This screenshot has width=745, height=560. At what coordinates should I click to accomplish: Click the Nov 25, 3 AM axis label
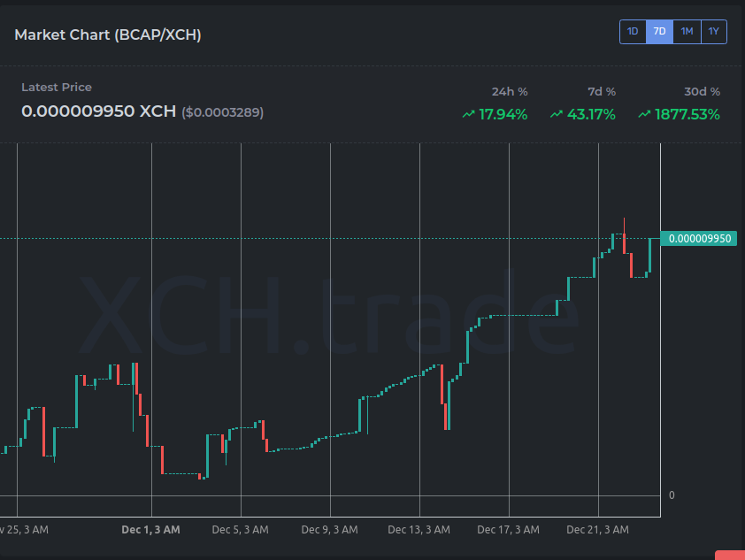(25, 529)
